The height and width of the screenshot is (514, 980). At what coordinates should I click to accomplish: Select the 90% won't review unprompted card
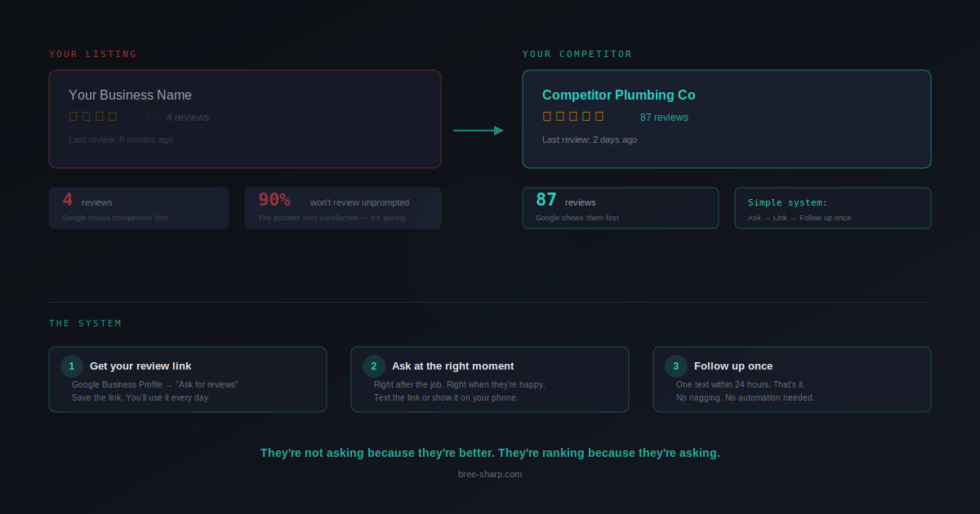[x=343, y=208]
